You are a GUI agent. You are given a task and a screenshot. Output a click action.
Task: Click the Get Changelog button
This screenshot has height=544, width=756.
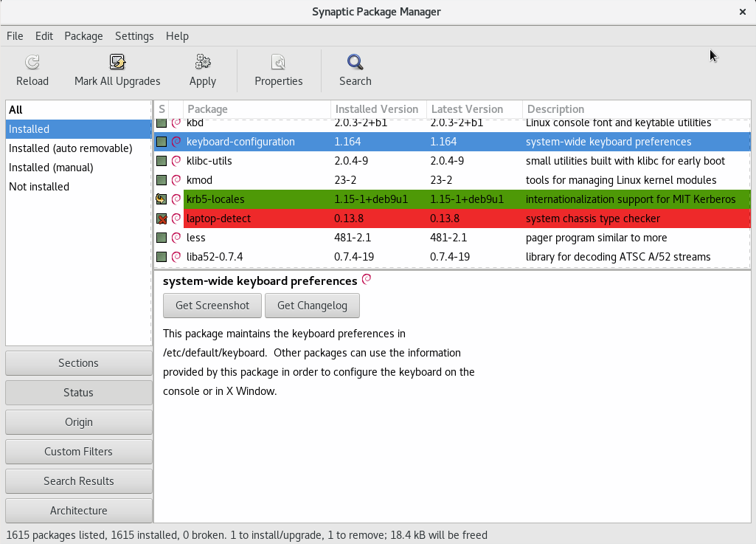[x=312, y=306]
